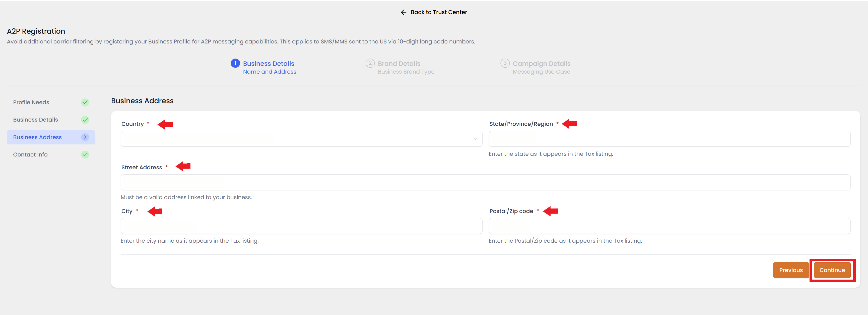868x315 pixels.
Task: Open the Country dropdown
Action: [x=297, y=139]
